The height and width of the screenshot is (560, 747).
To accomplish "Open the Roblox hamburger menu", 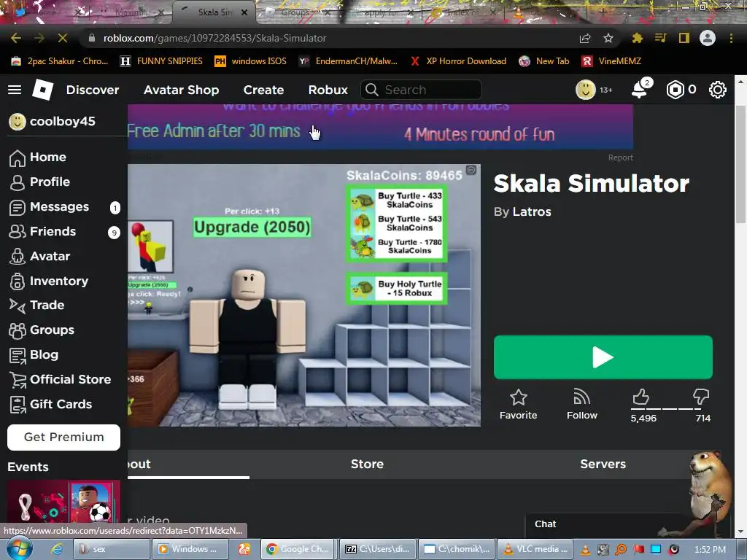I will coord(15,90).
